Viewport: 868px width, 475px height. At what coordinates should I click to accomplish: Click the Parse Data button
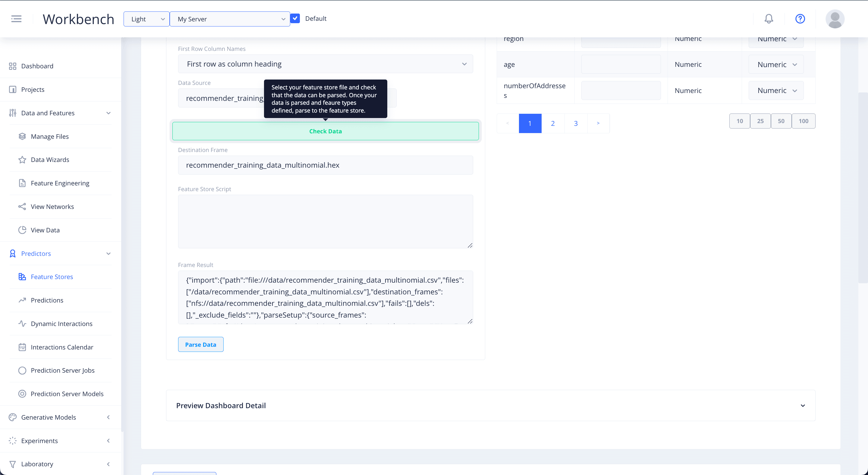click(200, 344)
